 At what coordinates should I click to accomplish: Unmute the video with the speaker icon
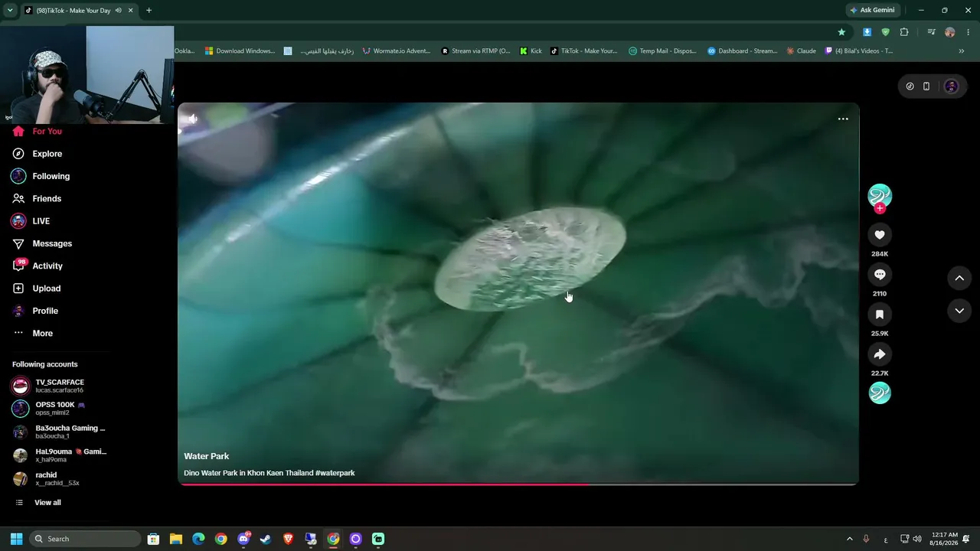(x=192, y=119)
